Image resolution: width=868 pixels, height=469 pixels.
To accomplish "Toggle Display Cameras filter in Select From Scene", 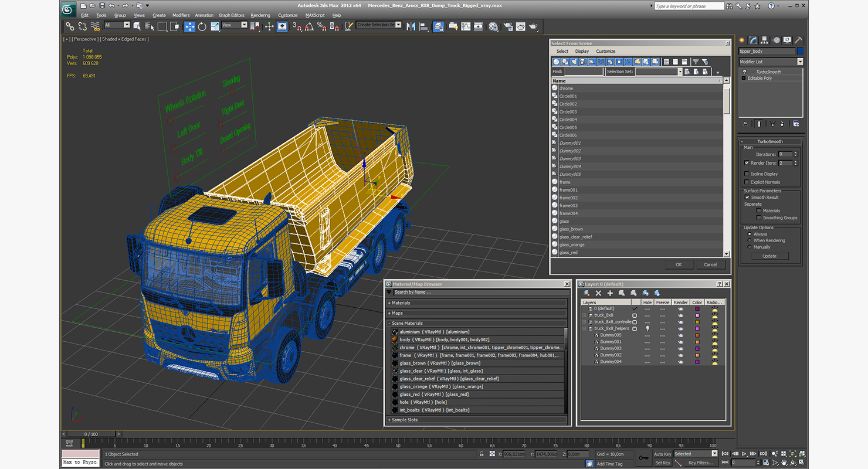I will click(583, 62).
